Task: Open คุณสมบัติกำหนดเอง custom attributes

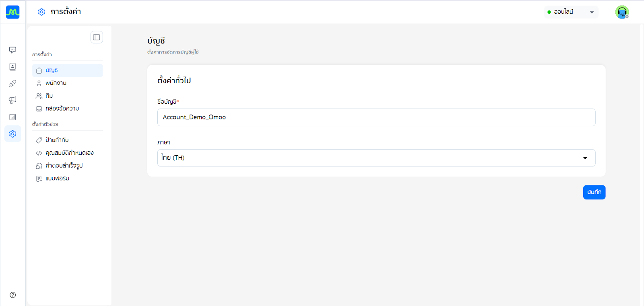Action: click(x=68, y=153)
